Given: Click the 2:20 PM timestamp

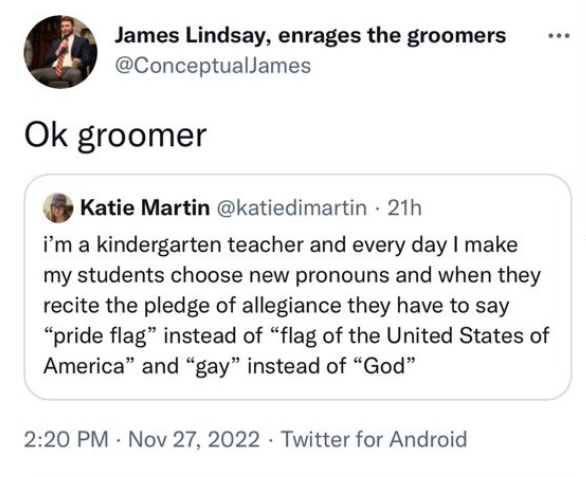Looking at the screenshot, I should pyautogui.click(x=66, y=439).
